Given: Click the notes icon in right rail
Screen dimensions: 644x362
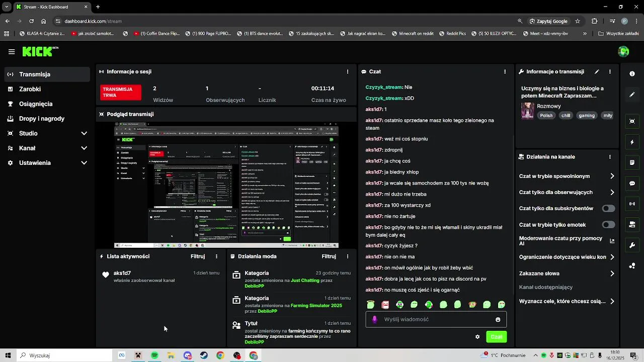Looking at the screenshot, I should [632, 163].
